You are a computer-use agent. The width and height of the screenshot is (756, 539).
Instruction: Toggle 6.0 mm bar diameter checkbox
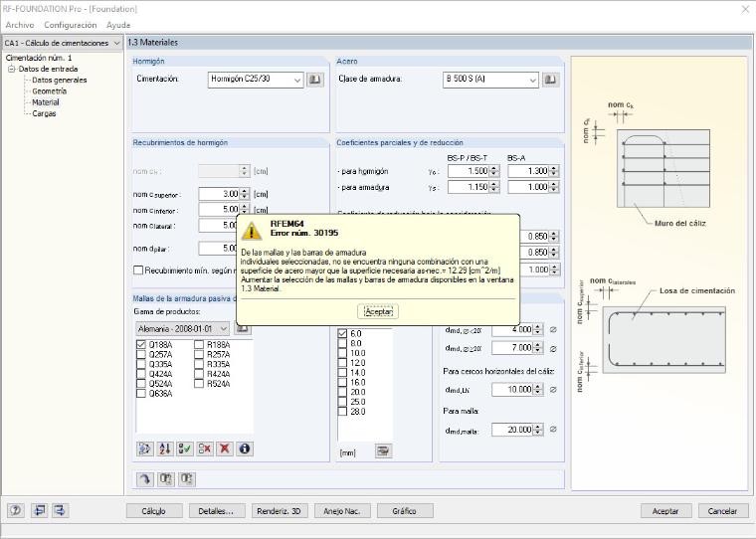342,333
